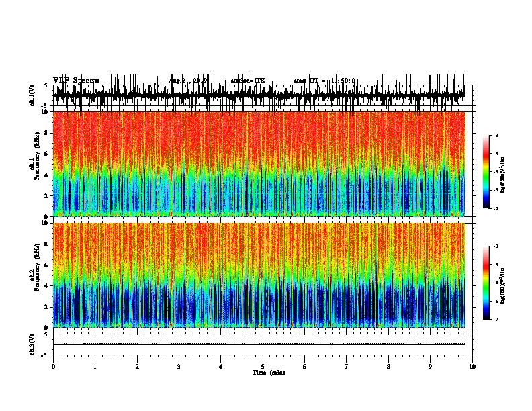Click the 'ch.3(V)' axis label
Image resolution: width=532 pixels, height=411 pixels.
point(32,345)
